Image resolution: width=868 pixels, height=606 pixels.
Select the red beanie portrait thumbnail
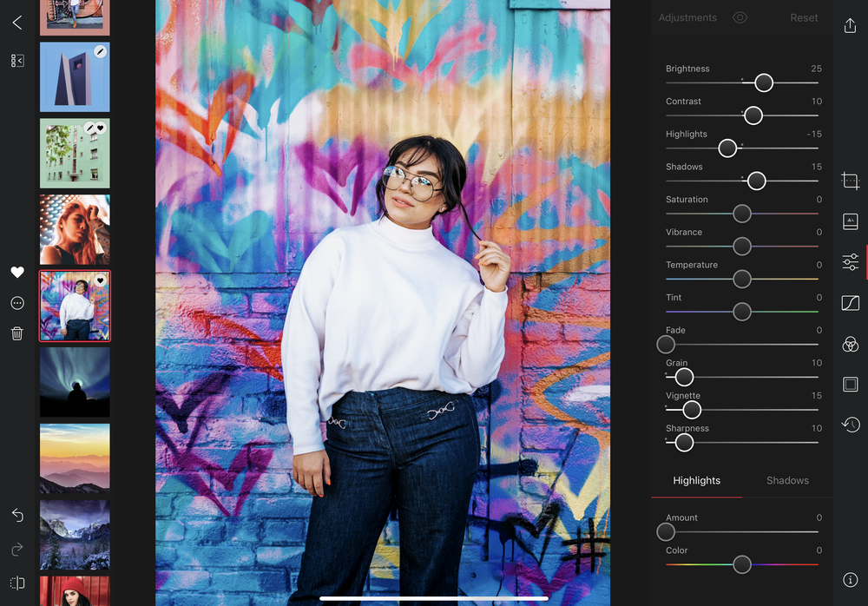[75, 591]
